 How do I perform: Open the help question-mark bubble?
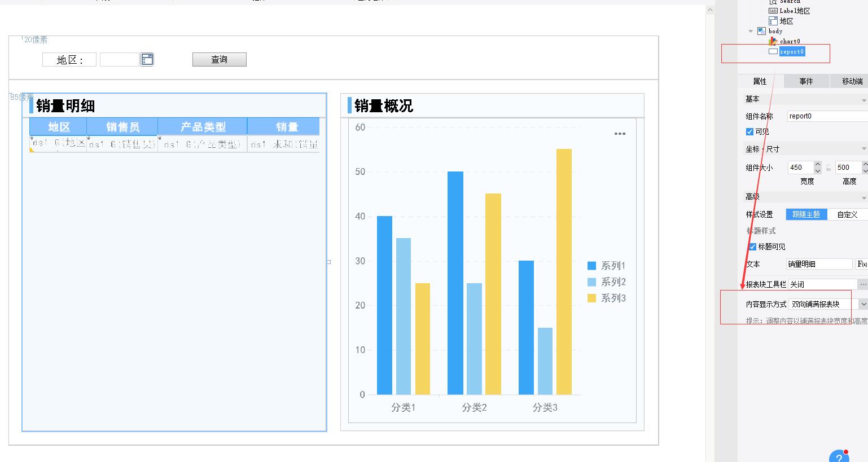[x=839, y=456]
